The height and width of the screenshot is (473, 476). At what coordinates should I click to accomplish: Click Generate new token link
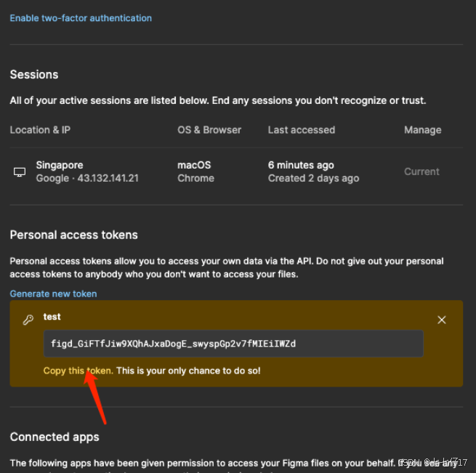coord(54,294)
